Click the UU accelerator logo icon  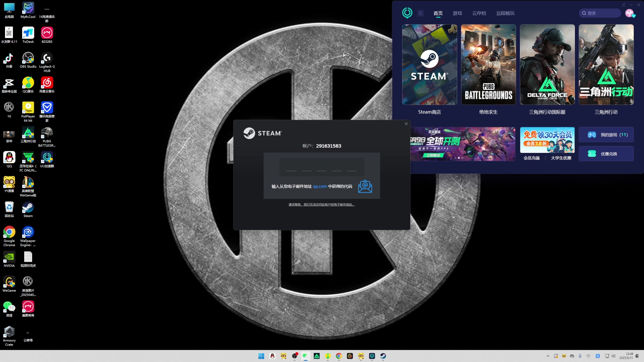point(407,13)
